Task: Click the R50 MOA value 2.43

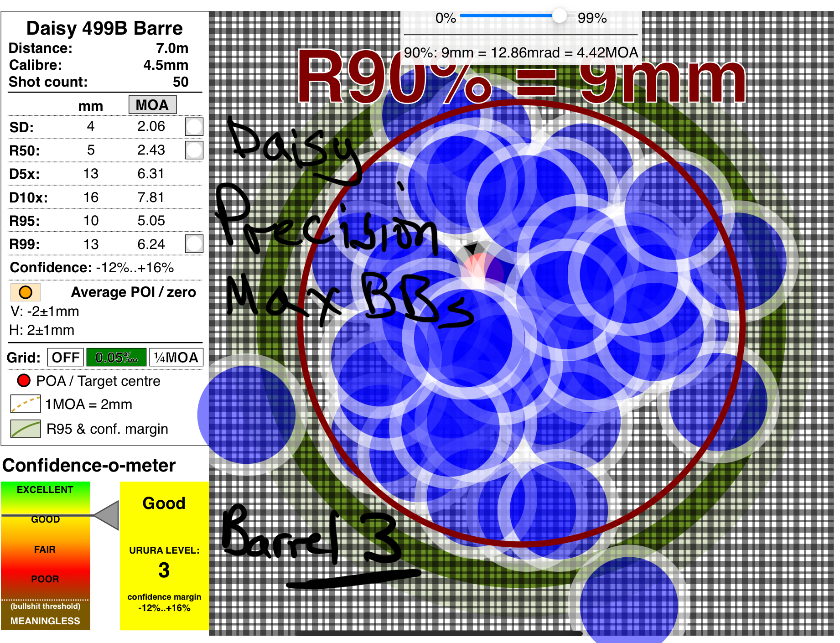Action: (151, 150)
